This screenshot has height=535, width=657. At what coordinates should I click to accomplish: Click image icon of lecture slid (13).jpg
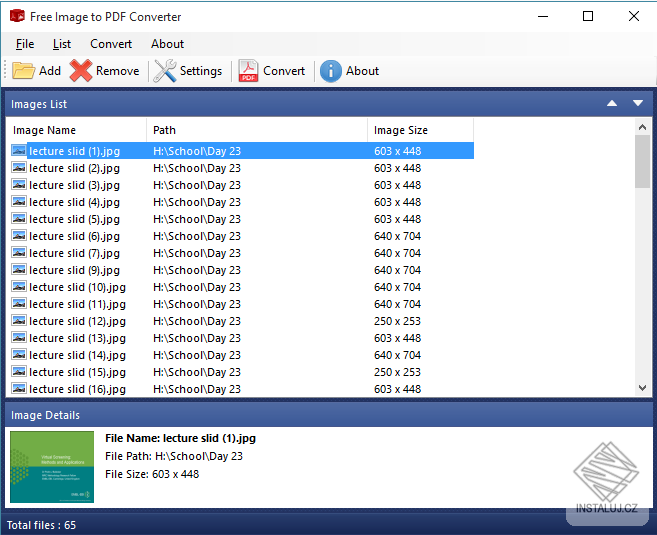[x=19, y=338]
